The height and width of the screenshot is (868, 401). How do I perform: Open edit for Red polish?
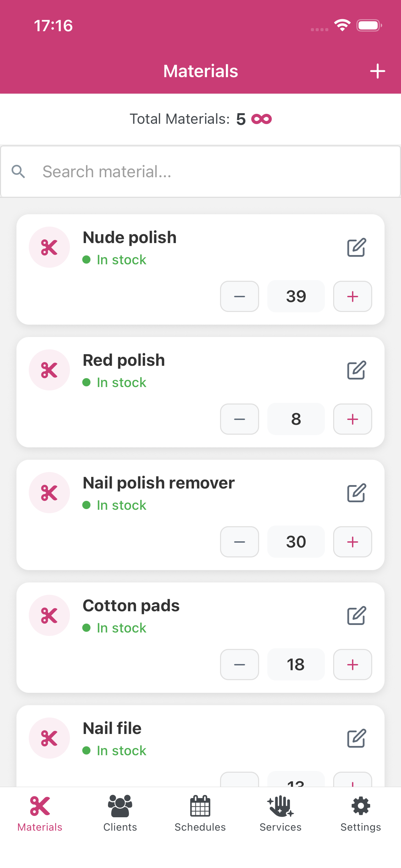(356, 370)
